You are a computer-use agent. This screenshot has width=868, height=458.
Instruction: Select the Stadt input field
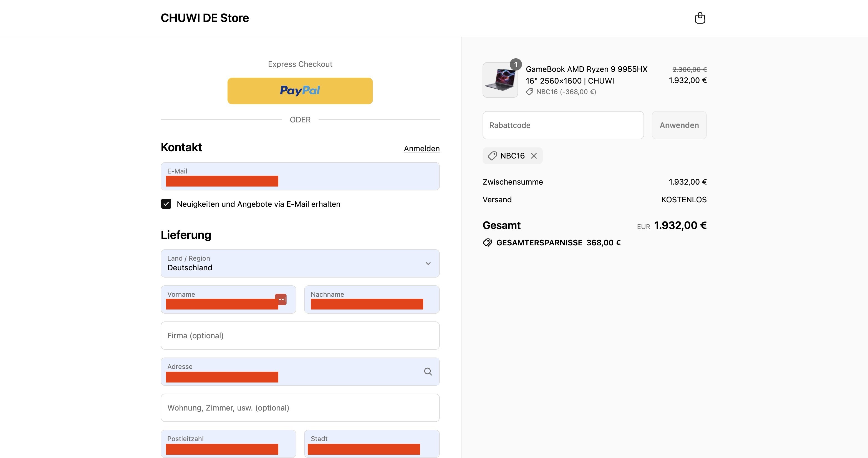pyautogui.click(x=372, y=444)
